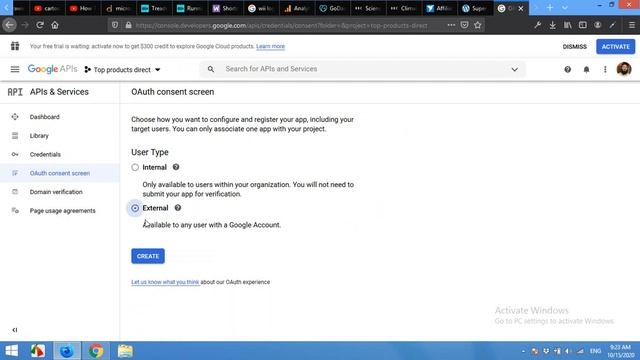Select the External user type radio button
640x360 pixels.
[x=135, y=208]
